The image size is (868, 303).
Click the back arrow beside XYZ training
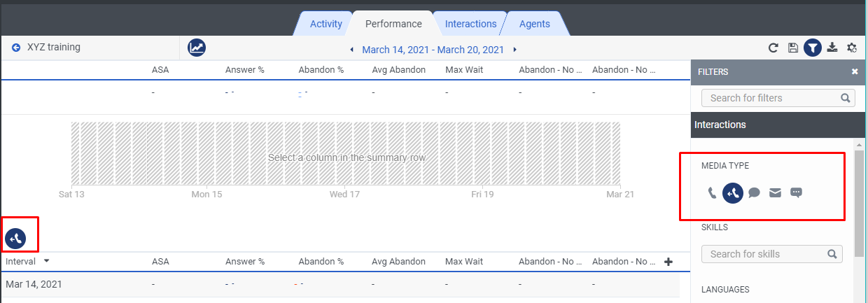[x=16, y=48]
